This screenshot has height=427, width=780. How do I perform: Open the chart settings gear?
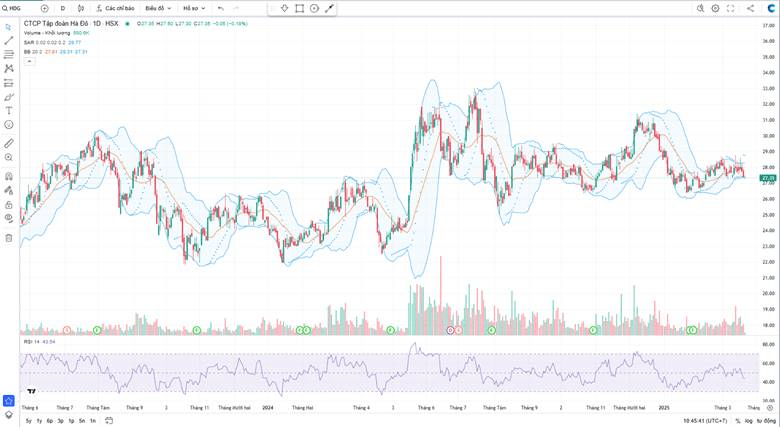pos(715,8)
